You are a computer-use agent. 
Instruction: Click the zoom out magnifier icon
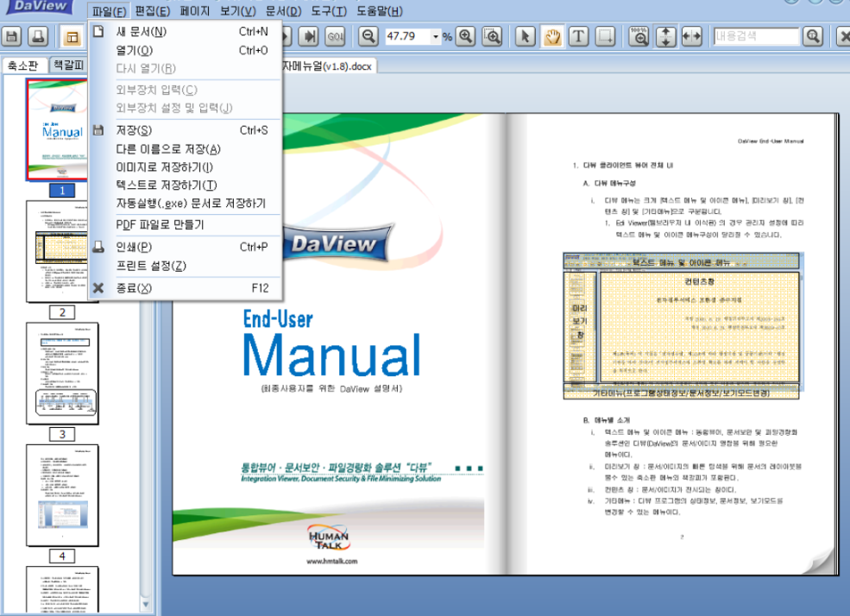pos(368,37)
